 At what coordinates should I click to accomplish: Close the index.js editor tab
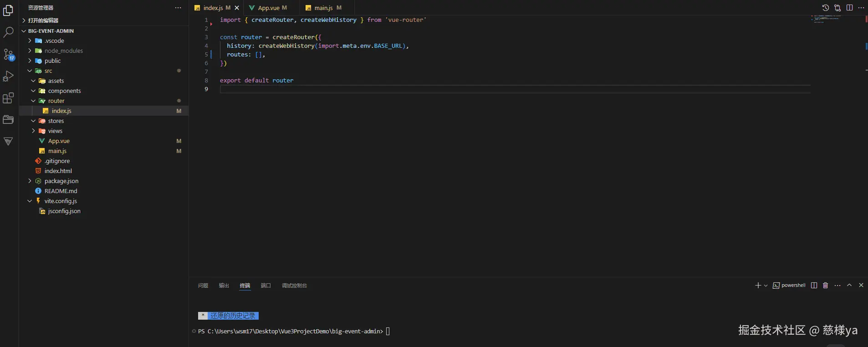[x=237, y=8]
